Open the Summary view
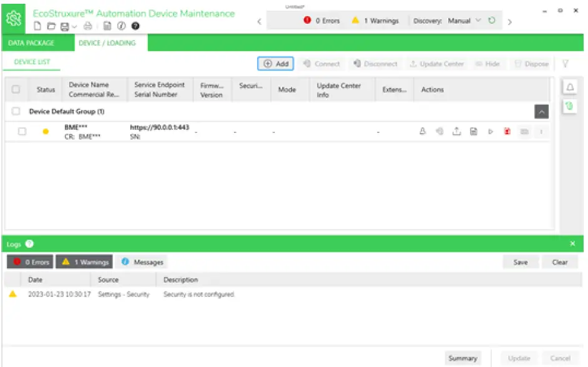Image resolution: width=588 pixels, height=367 pixels. pyautogui.click(x=463, y=358)
